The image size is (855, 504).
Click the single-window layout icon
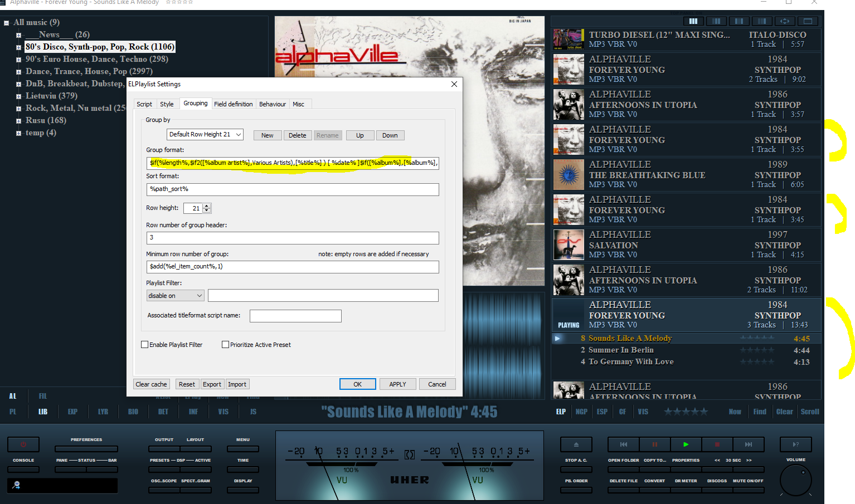[808, 21]
